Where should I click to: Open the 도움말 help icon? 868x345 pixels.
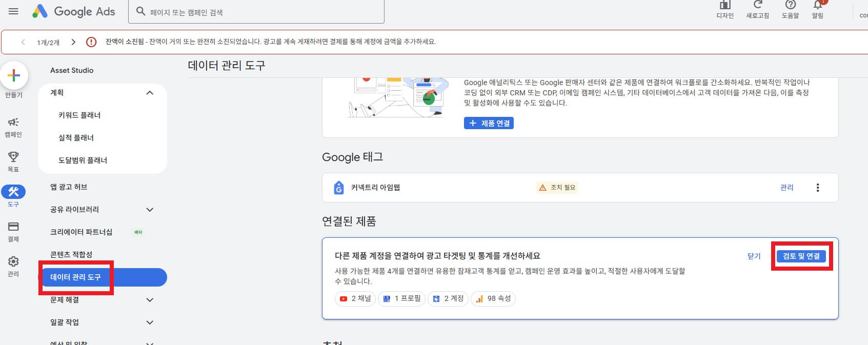click(x=790, y=5)
